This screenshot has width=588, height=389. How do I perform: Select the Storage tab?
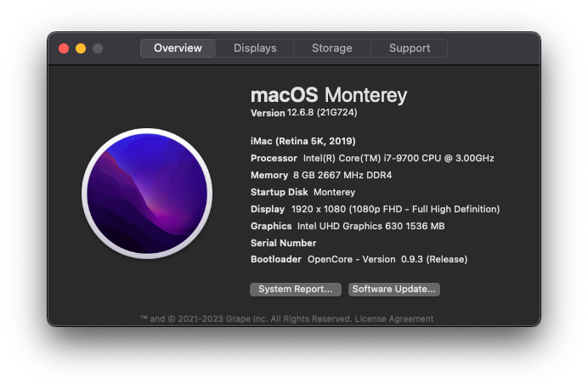[x=332, y=48]
